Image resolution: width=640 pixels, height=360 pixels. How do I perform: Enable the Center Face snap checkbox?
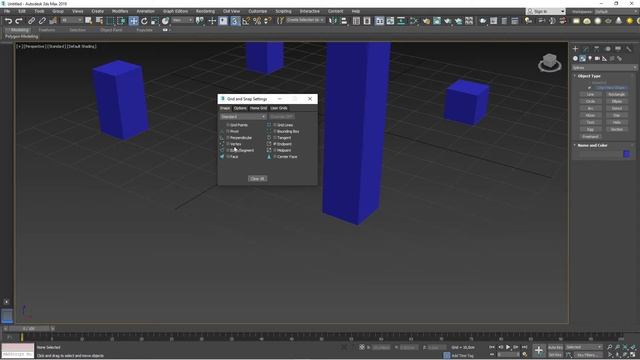pyautogui.click(x=275, y=157)
